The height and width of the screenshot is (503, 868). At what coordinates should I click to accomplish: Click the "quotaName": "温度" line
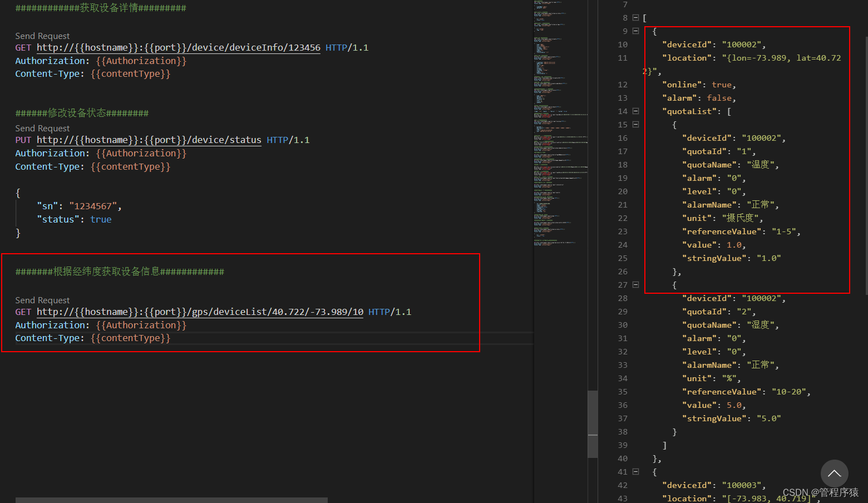pyautogui.click(x=730, y=165)
